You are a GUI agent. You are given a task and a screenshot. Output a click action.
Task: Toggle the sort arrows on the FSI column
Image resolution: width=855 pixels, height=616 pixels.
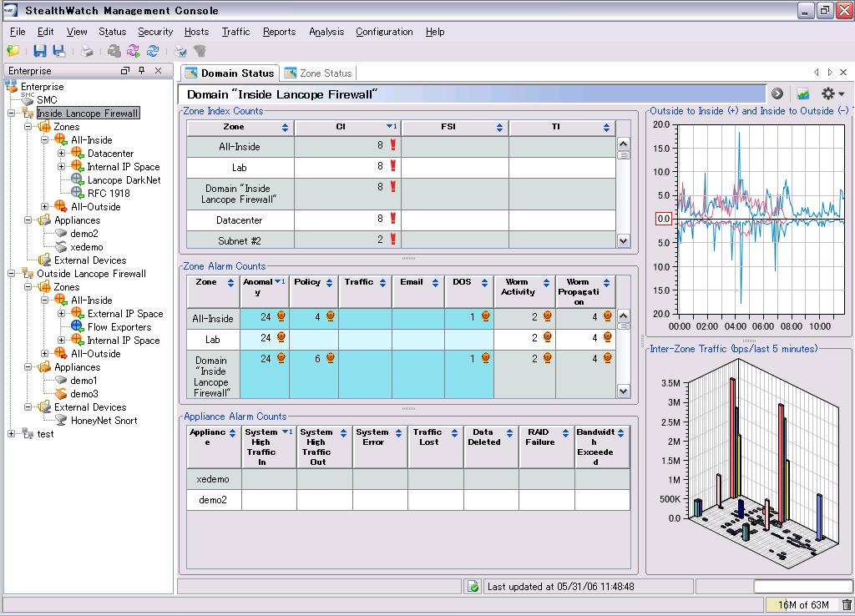tap(499, 128)
